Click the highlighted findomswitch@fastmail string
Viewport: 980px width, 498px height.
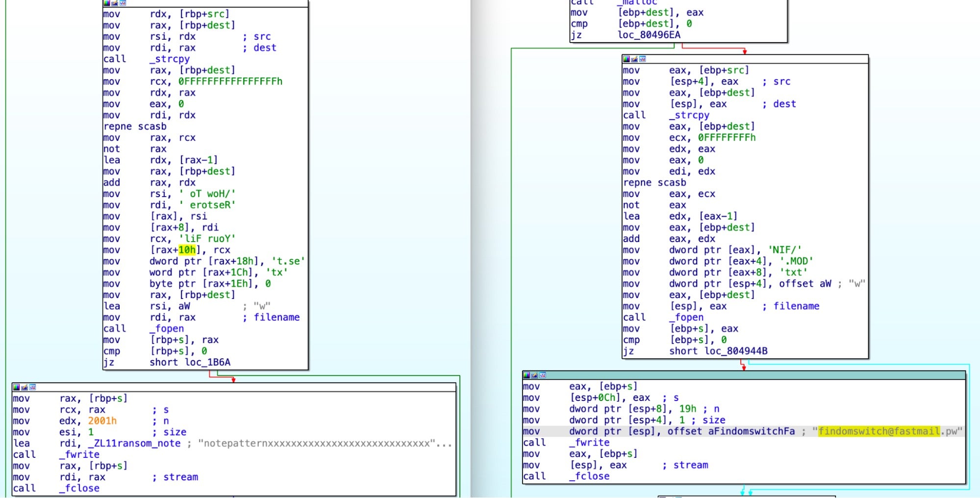tap(879, 431)
